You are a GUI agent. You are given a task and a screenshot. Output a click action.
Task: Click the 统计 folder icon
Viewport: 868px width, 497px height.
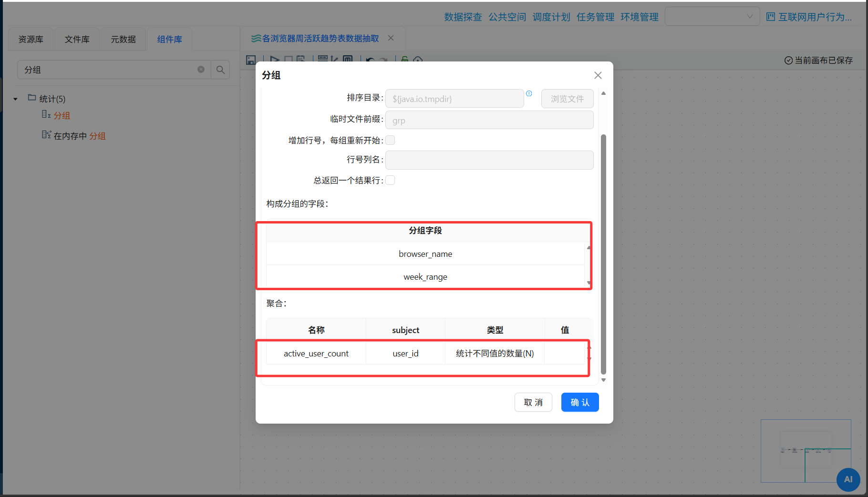click(32, 98)
